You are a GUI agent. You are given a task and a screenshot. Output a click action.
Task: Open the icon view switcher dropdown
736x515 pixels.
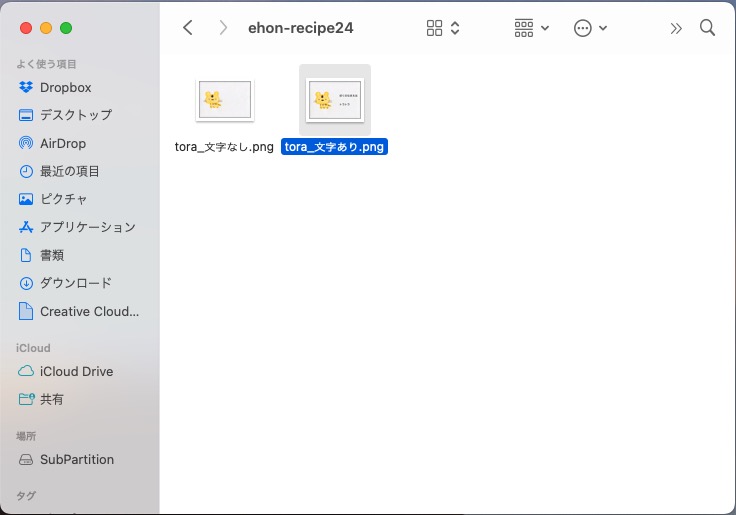click(x=443, y=28)
